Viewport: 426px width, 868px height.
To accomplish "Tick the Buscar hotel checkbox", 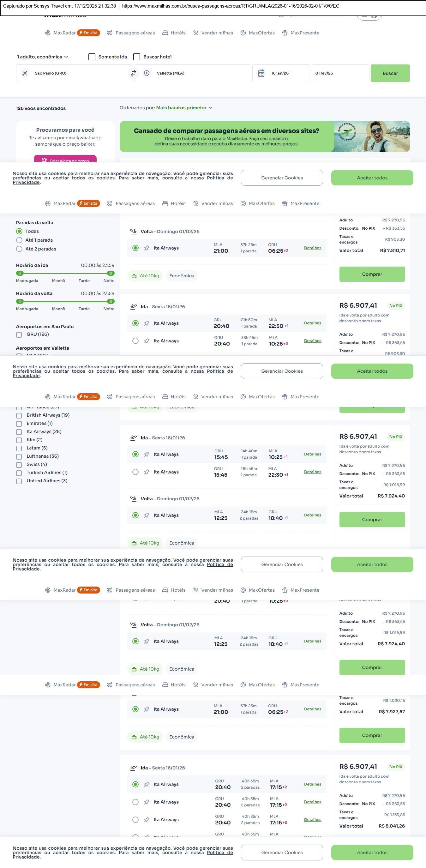I will (x=137, y=57).
